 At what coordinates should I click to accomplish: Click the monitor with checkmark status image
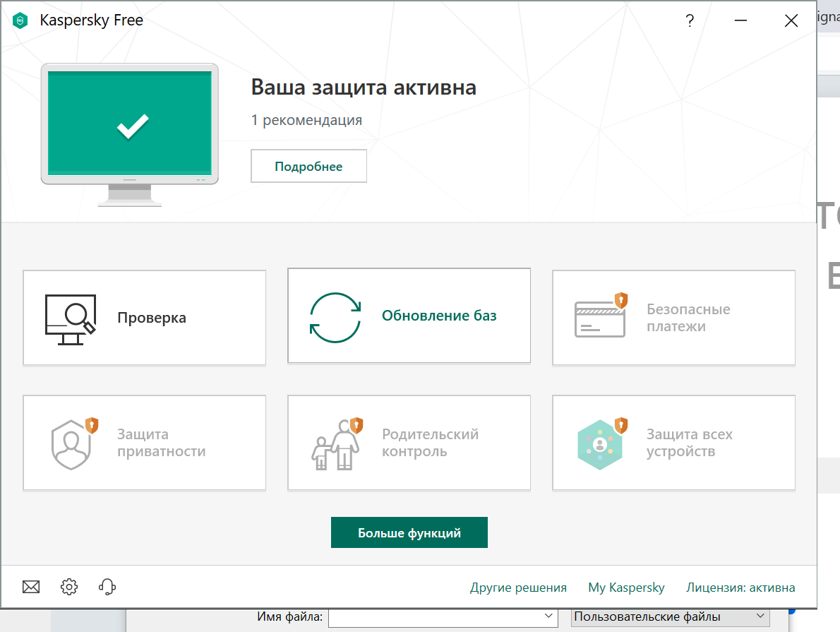(130, 135)
